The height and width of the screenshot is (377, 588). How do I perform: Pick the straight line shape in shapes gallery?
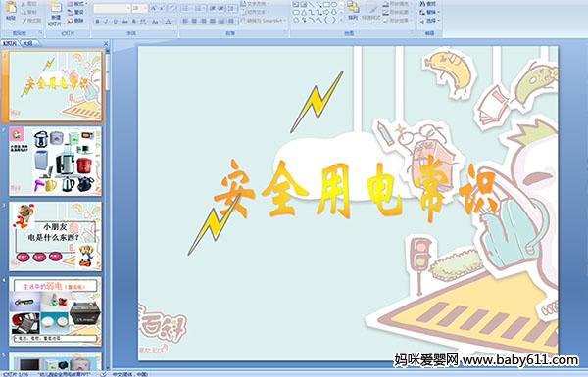point(312,4)
